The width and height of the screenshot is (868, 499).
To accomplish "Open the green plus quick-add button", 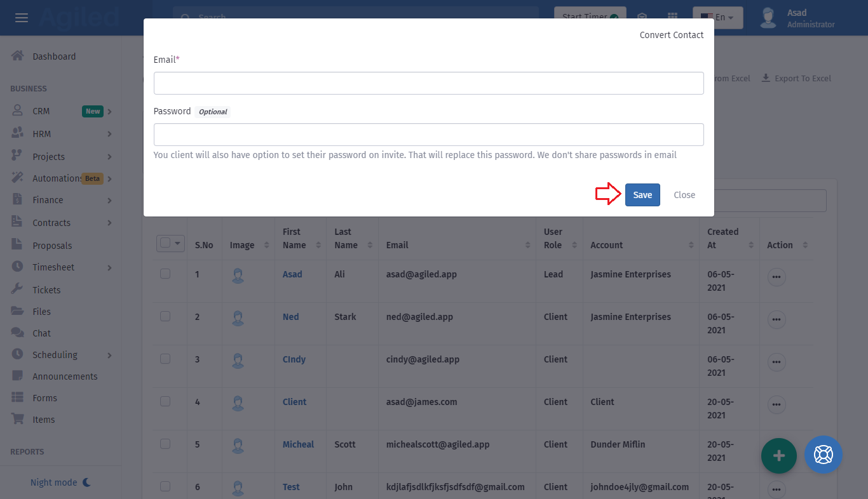I will click(778, 455).
